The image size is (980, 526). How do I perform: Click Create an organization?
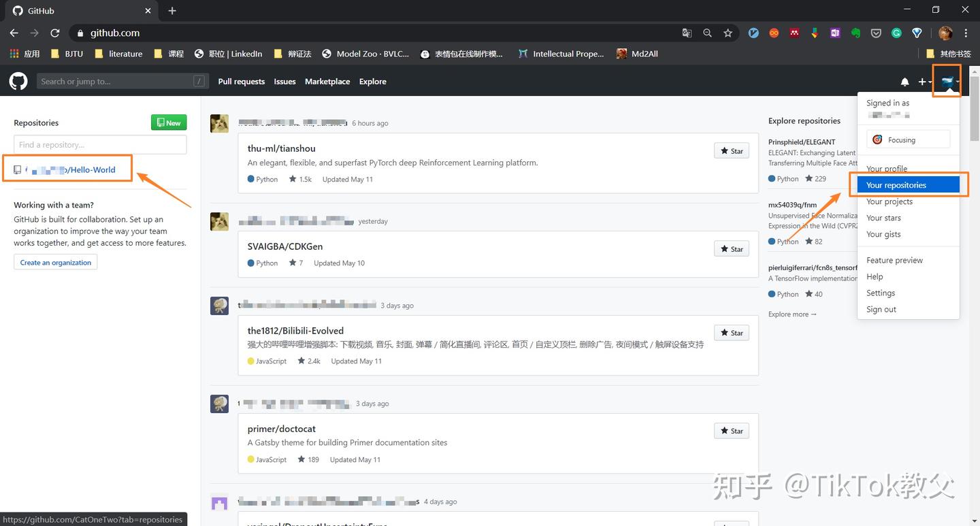pyautogui.click(x=54, y=262)
